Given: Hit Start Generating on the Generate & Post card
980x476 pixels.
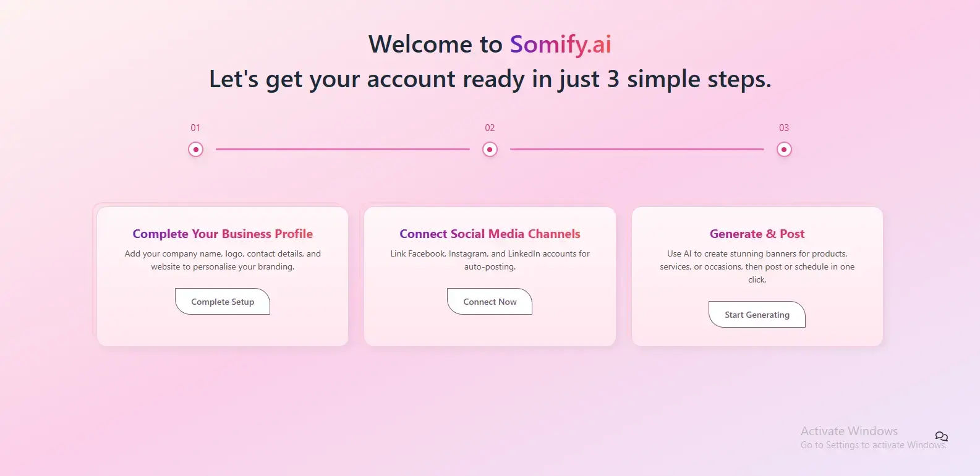Looking at the screenshot, I should pos(756,315).
